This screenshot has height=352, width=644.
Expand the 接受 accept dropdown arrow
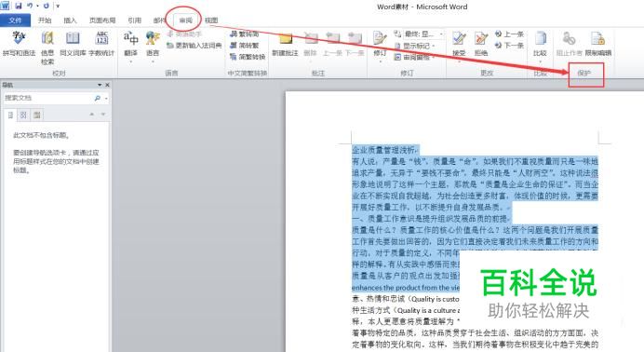click(459, 62)
